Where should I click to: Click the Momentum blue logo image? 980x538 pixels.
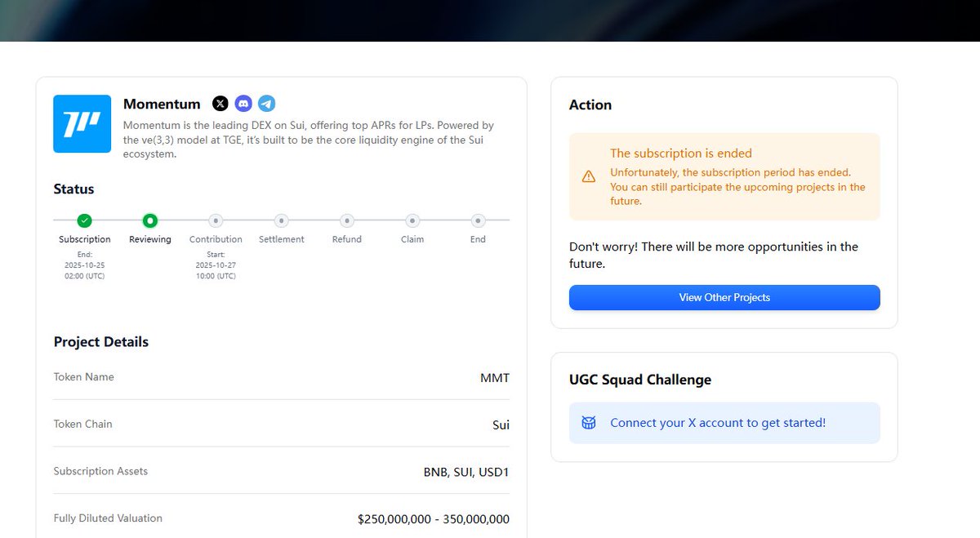coord(82,123)
